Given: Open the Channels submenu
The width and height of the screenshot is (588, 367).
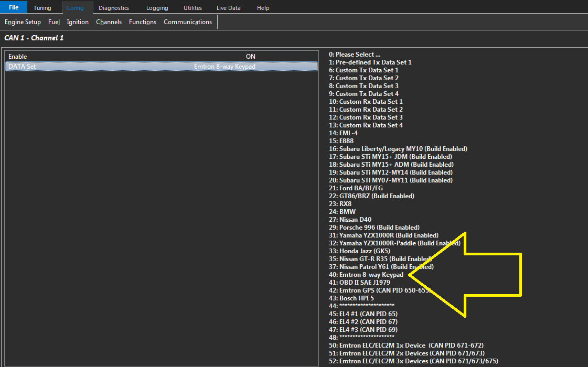Looking at the screenshot, I should pos(109,22).
